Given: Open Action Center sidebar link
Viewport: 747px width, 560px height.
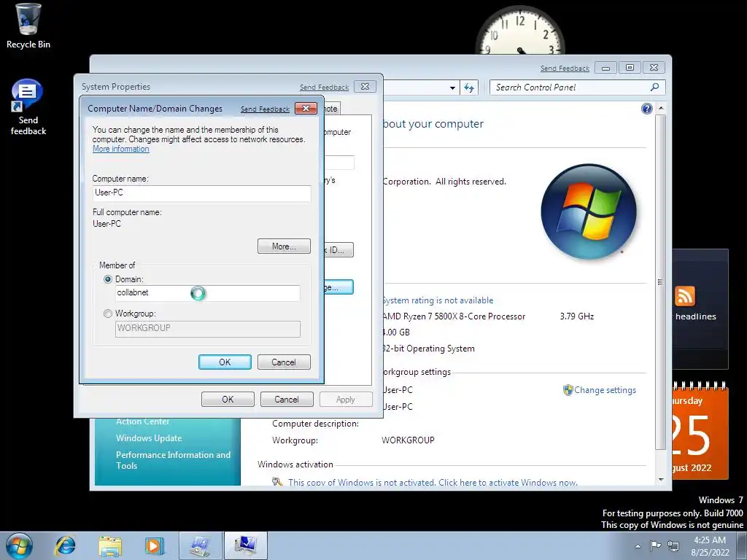Looking at the screenshot, I should pos(142,421).
